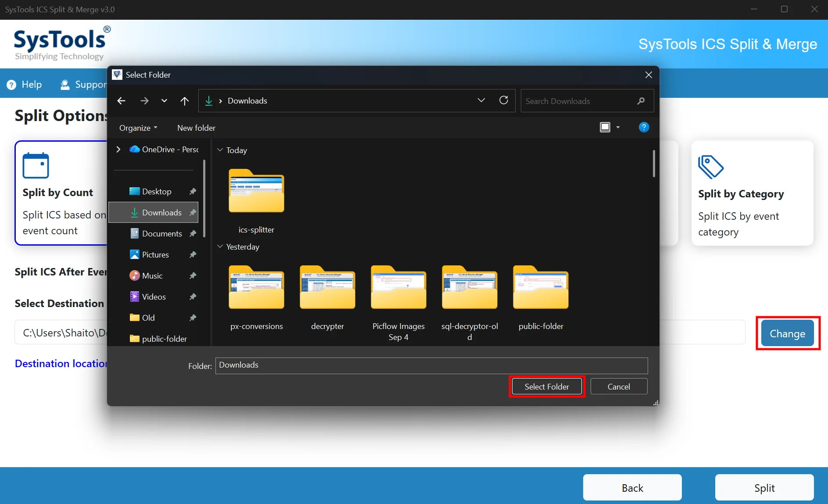828x504 pixels.
Task: Select the Picflow Images Sep 4 folder
Action: click(398, 303)
